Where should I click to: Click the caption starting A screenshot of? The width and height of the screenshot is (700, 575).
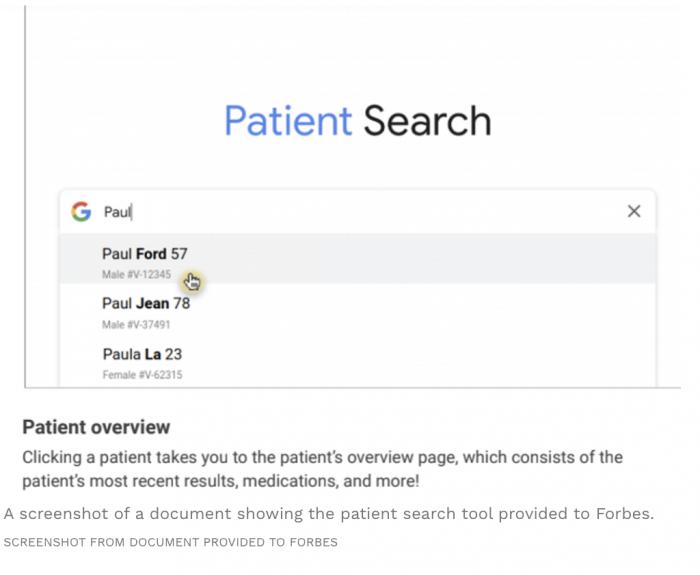[328, 514]
